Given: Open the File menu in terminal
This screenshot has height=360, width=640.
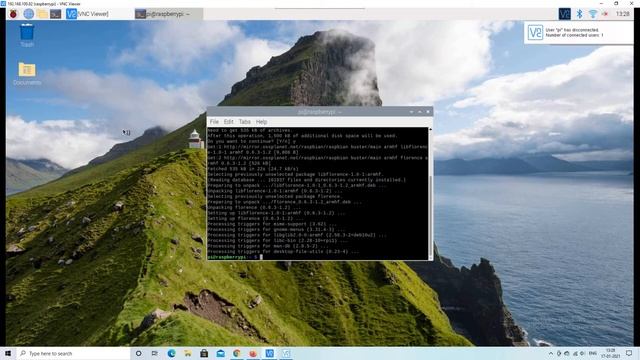Looking at the screenshot, I should click(214, 122).
